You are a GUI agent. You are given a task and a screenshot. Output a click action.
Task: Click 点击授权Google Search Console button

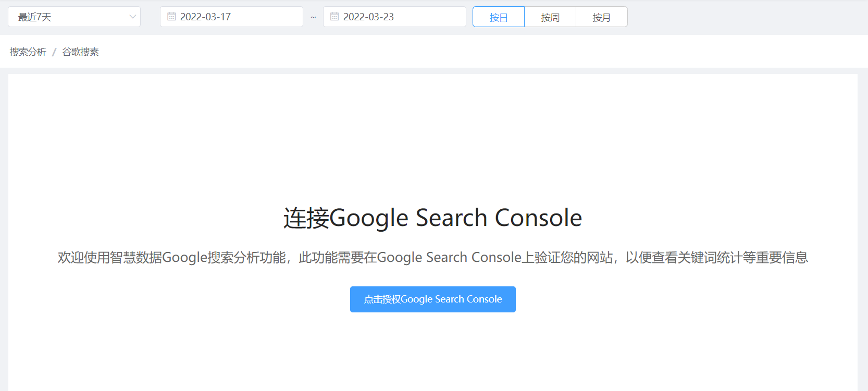[x=433, y=299]
